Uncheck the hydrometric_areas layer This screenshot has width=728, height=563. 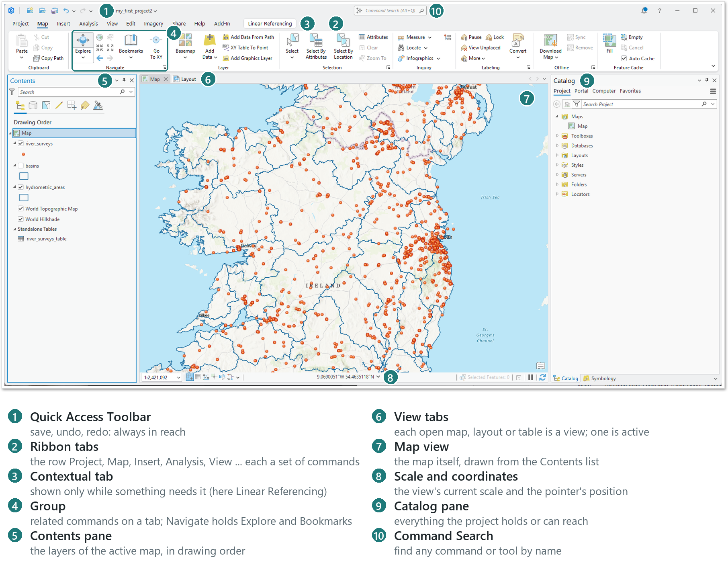tap(20, 187)
